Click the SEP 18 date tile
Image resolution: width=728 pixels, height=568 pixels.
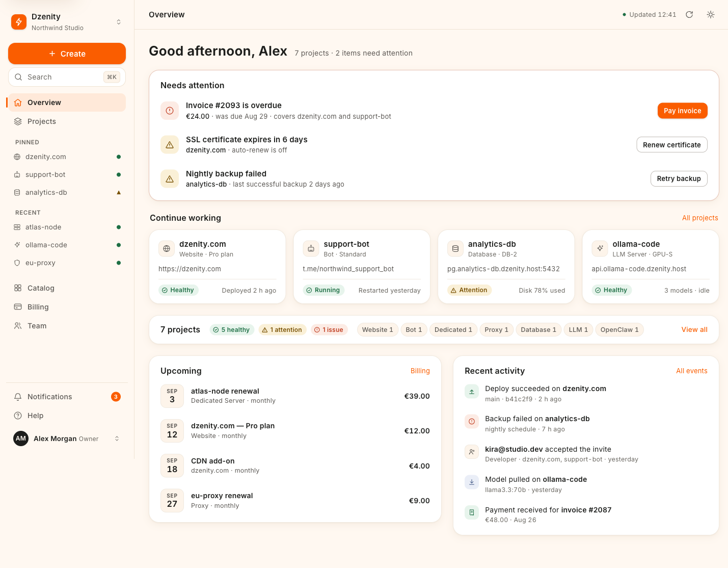pos(172,466)
